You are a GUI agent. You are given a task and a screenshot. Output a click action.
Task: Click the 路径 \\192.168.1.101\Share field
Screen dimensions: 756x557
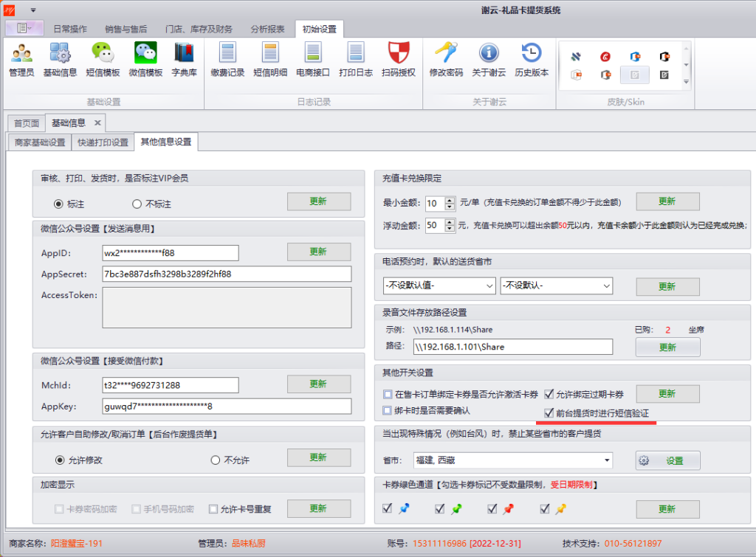pyautogui.click(x=513, y=347)
